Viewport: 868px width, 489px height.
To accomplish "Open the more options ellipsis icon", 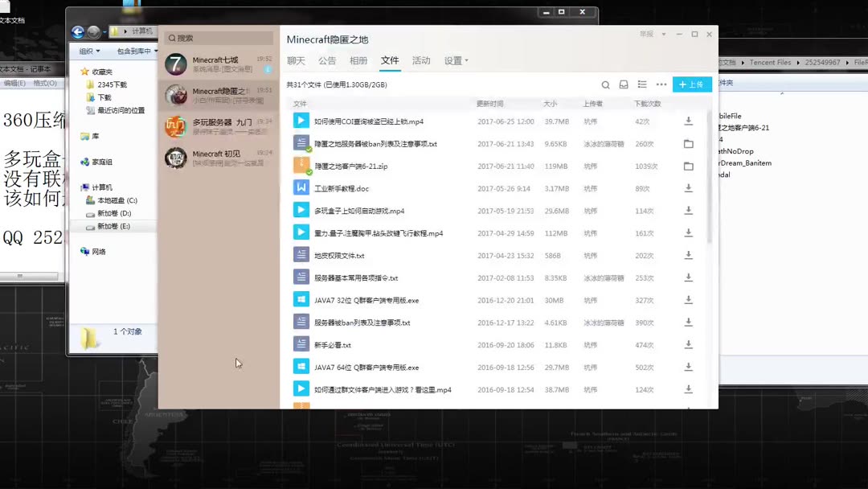I will coord(661,84).
